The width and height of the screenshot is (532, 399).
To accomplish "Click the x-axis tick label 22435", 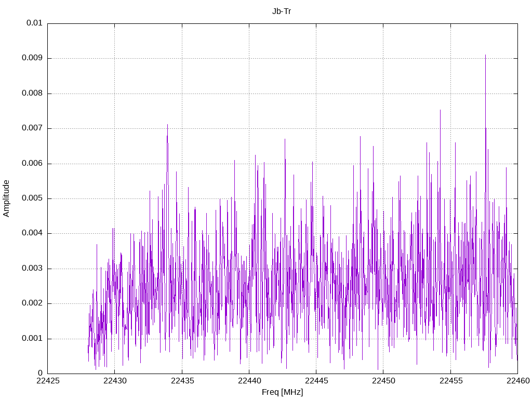I will point(182,381).
